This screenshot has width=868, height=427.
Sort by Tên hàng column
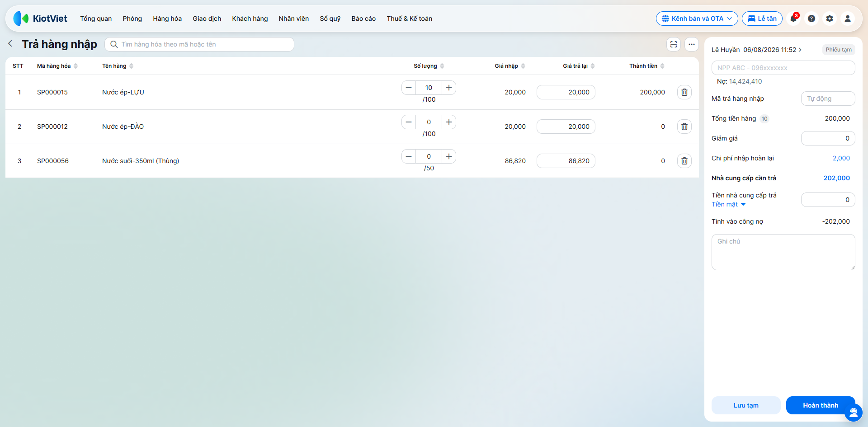[x=118, y=66]
